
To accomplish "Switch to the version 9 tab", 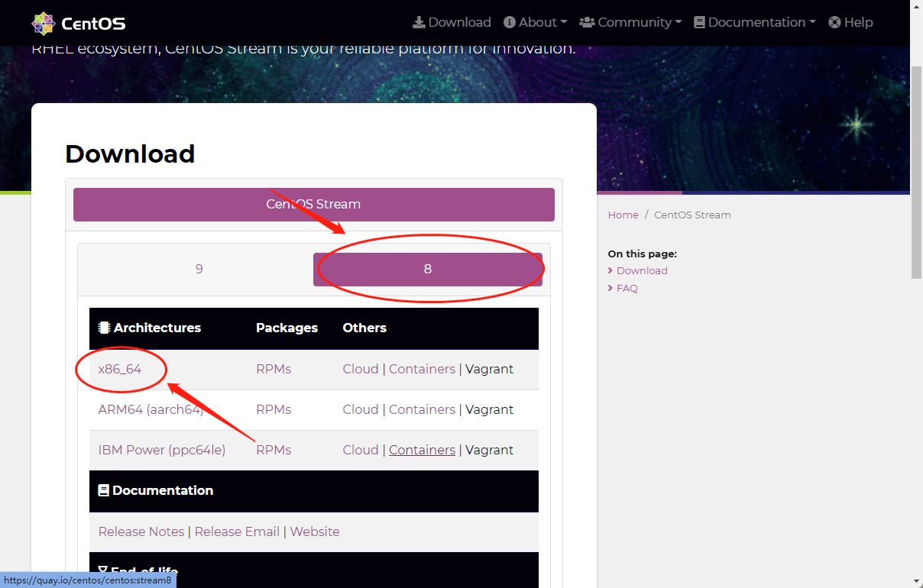I will [199, 269].
